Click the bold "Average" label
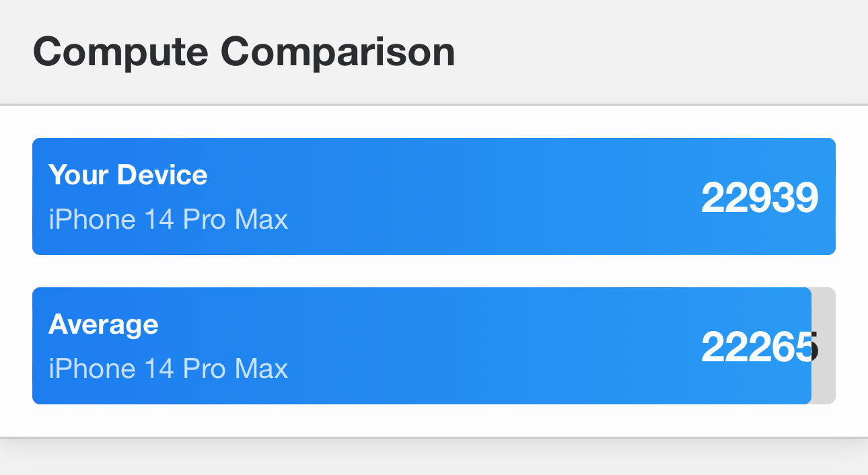 pos(104,324)
